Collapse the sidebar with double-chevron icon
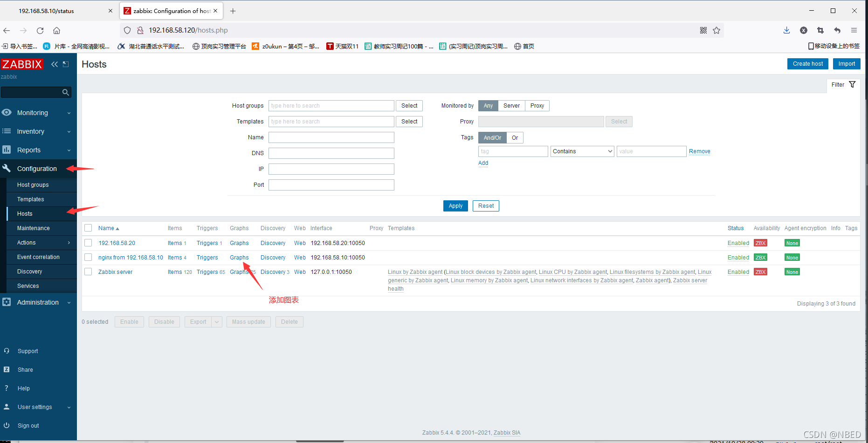This screenshot has width=868, height=443. click(x=55, y=64)
